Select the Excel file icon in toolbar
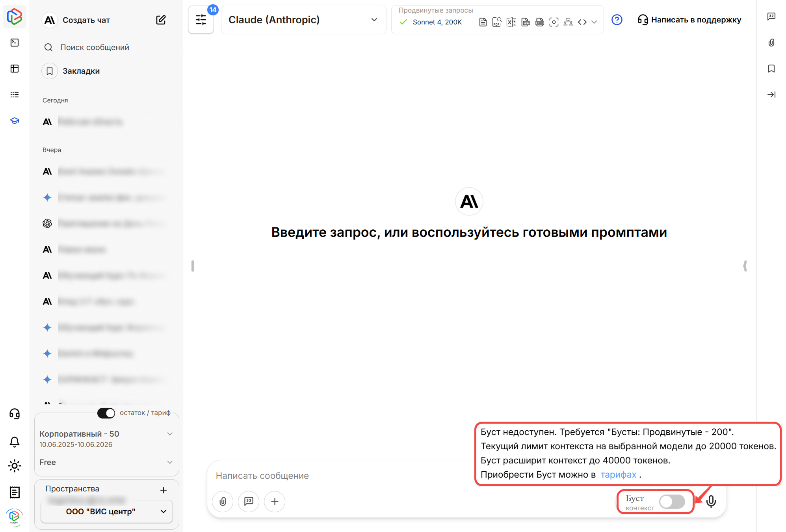 (x=511, y=22)
